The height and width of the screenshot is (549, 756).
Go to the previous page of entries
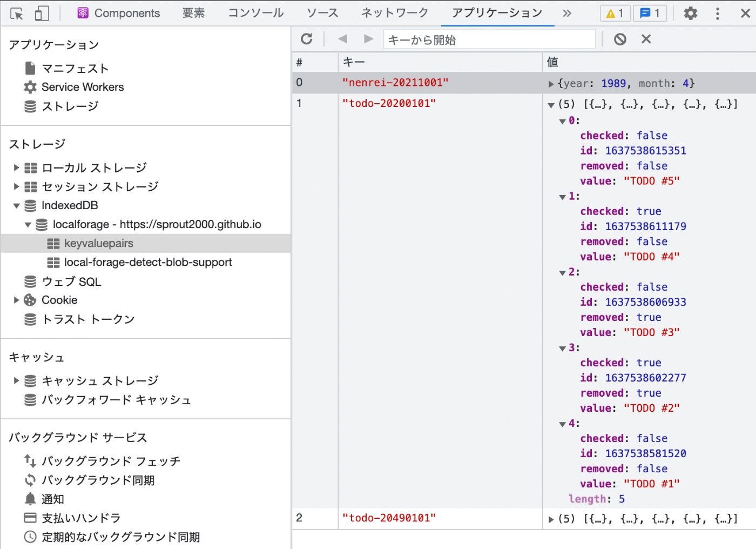click(342, 39)
